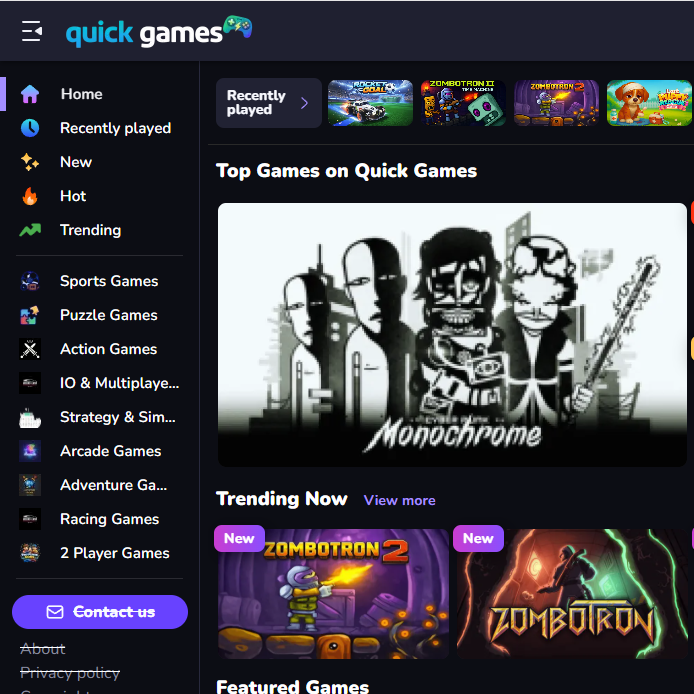Click the Action Games crossed swords icon
694x694 pixels.
point(30,349)
